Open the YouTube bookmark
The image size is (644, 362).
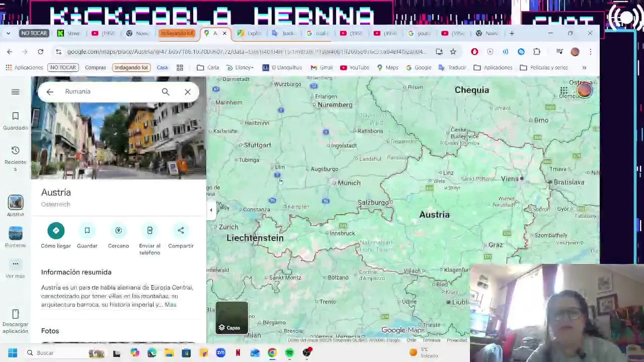354,67
